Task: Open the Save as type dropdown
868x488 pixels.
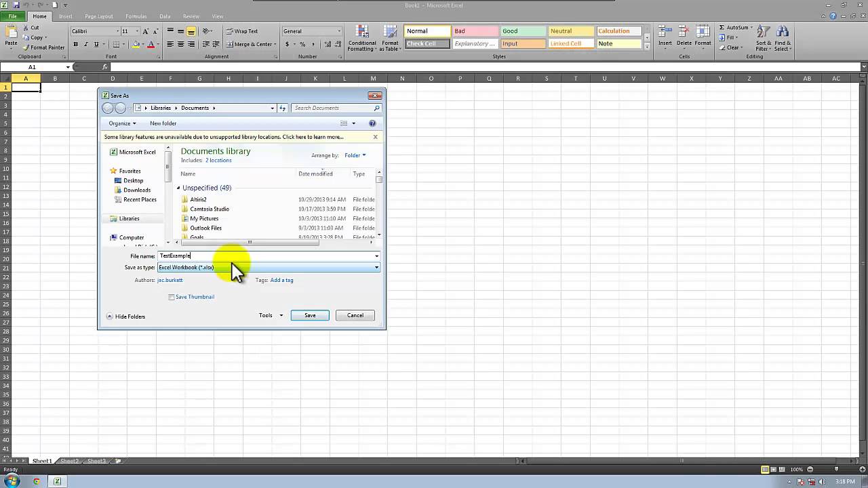Action: click(x=269, y=267)
